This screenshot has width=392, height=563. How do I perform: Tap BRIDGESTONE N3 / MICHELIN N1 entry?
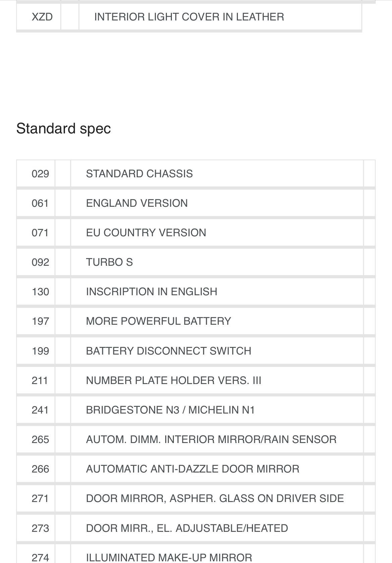click(x=171, y=410)
